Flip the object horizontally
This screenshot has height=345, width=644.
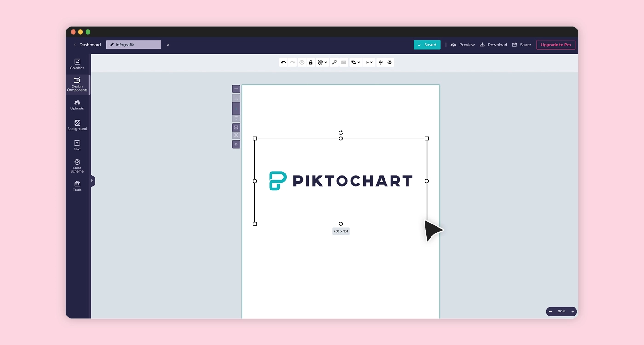(380, 63)
